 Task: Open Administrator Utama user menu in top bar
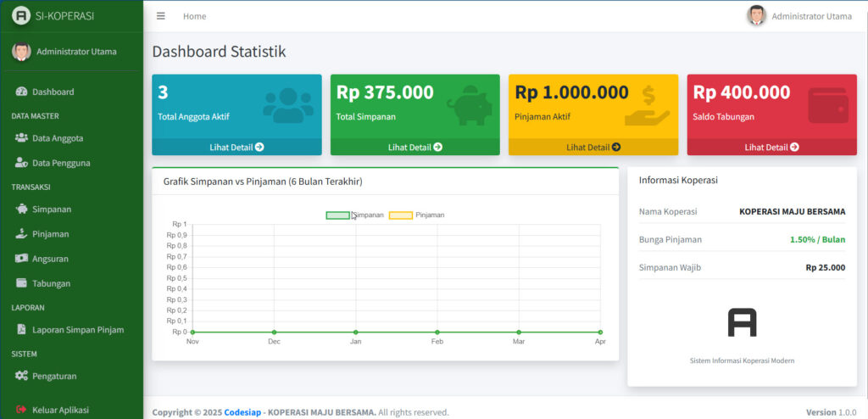pyautogui.click(x=799, y=16)
